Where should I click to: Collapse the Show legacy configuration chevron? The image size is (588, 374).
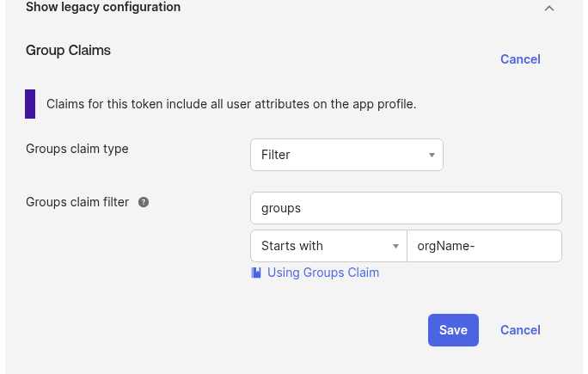pos(549,8)
